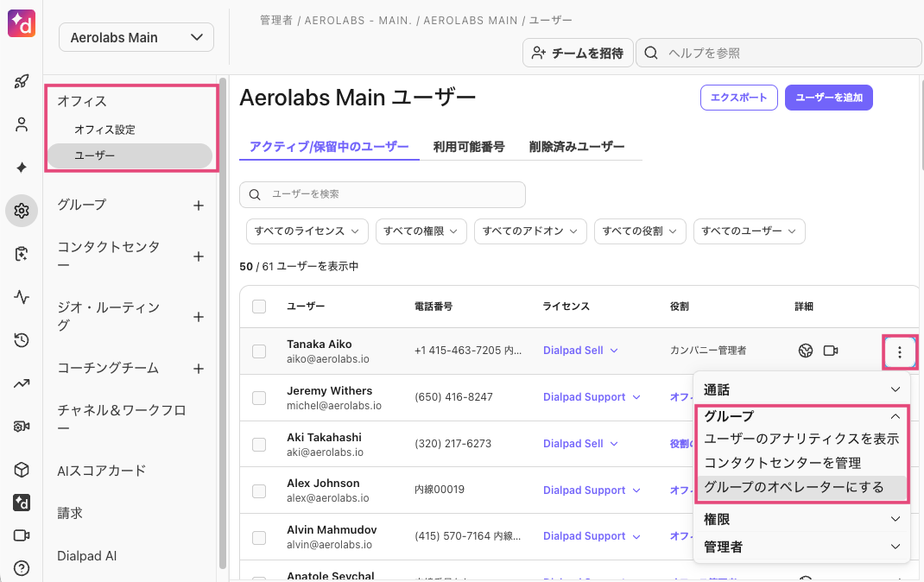Check the Aki Takahashi row checkbox
Screen dimensions: 924x582
pos(259,444)
